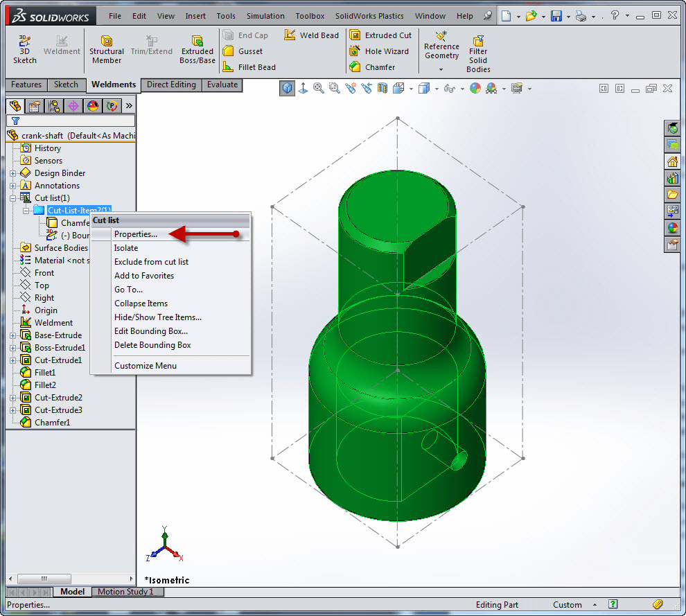Screen dimensions: 686x616
Task: Switch to Motion Study 1 tab
Action: [x=126, y=592]
